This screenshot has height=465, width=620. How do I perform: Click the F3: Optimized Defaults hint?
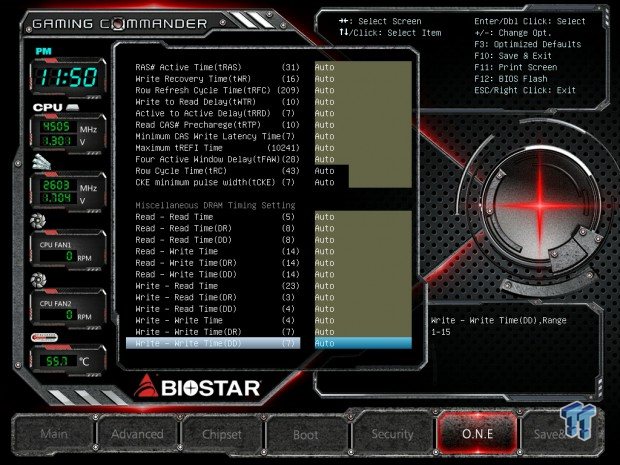[x=527, y=44]
